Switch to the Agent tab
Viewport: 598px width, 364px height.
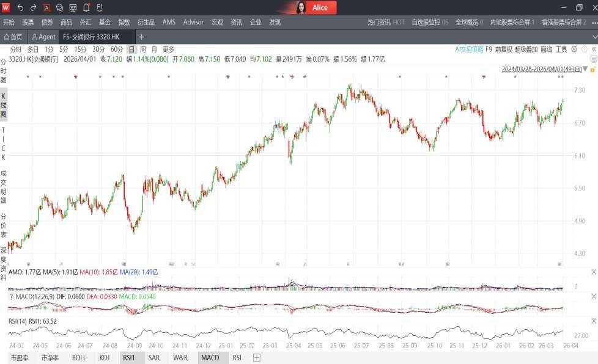pyautogui.click(x=43, y=37)
